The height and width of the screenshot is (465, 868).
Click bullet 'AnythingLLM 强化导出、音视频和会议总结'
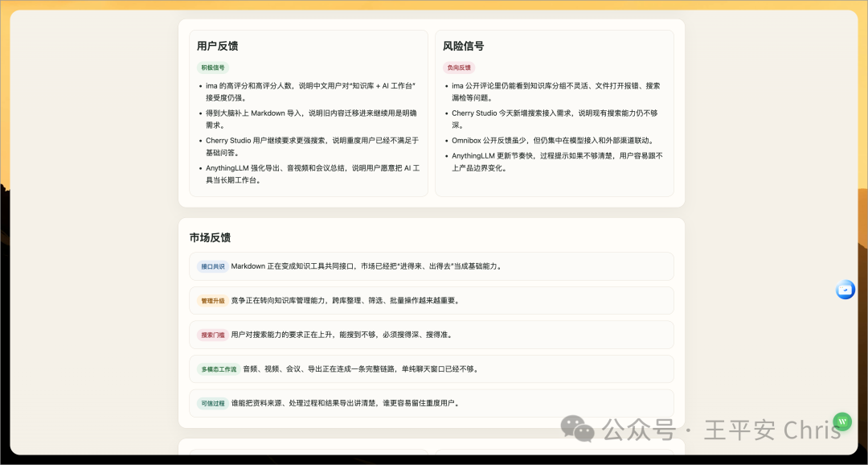tap(312, 174)
